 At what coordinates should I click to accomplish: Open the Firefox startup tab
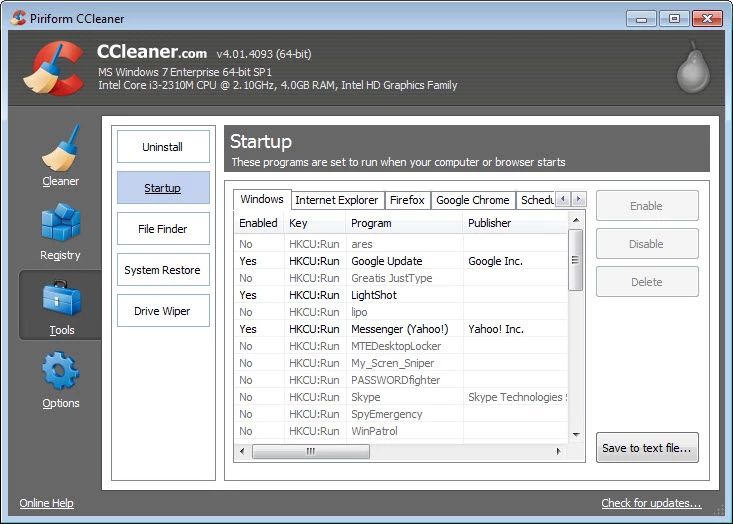point(407,200)
